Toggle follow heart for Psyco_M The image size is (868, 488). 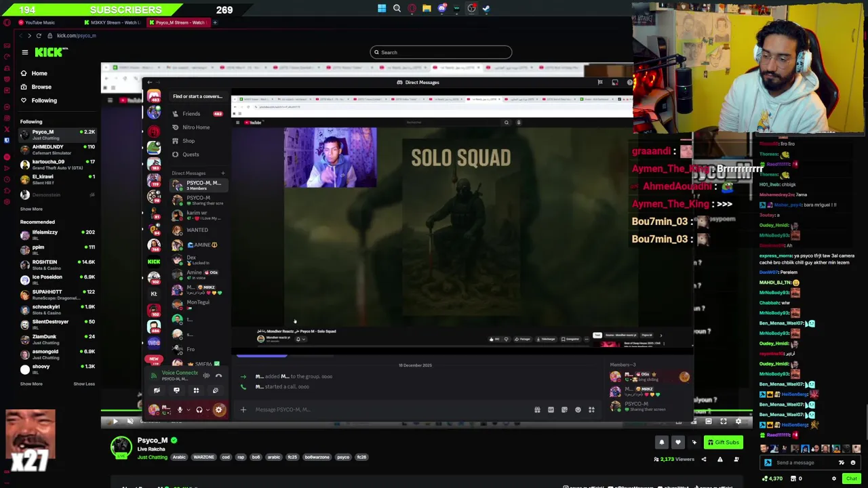point(677,443)
